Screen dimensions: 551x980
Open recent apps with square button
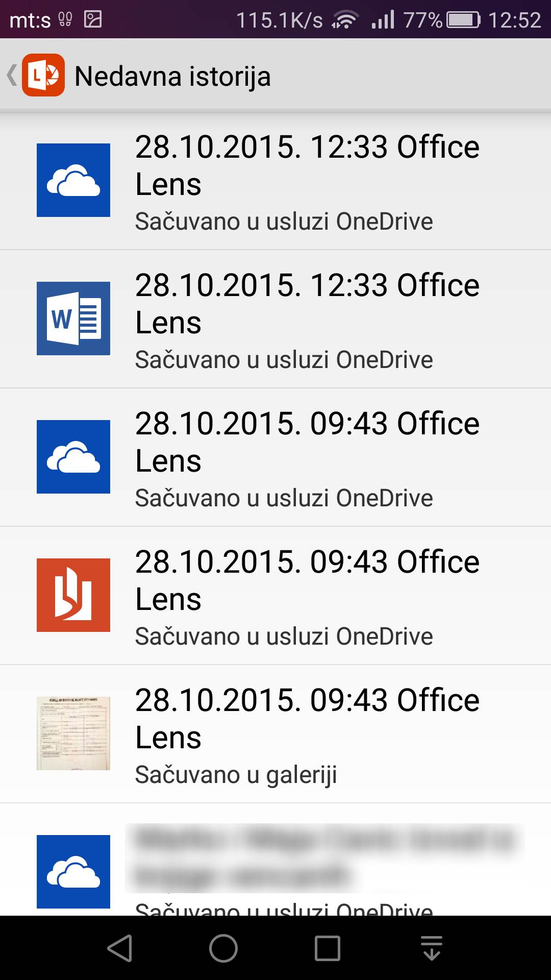327,948
